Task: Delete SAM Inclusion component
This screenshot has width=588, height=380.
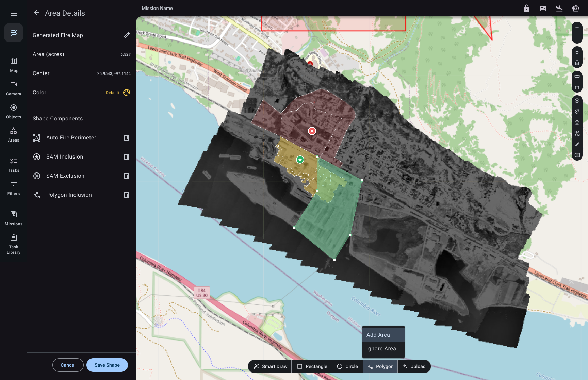Action: pyautogui.click(x=127, y=157)
